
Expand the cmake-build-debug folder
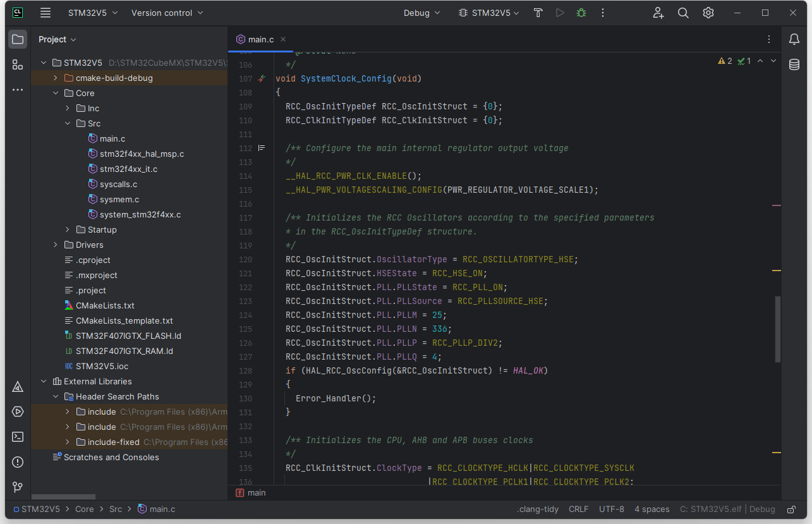pyautogui.click(x=56, y=78)
